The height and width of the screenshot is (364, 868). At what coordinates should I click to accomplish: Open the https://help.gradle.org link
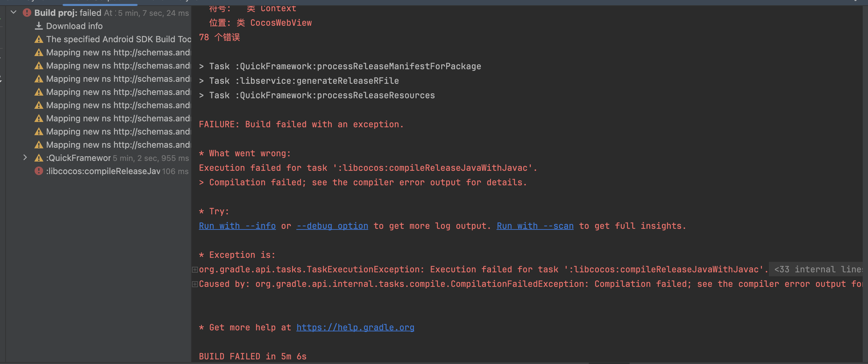355,327
